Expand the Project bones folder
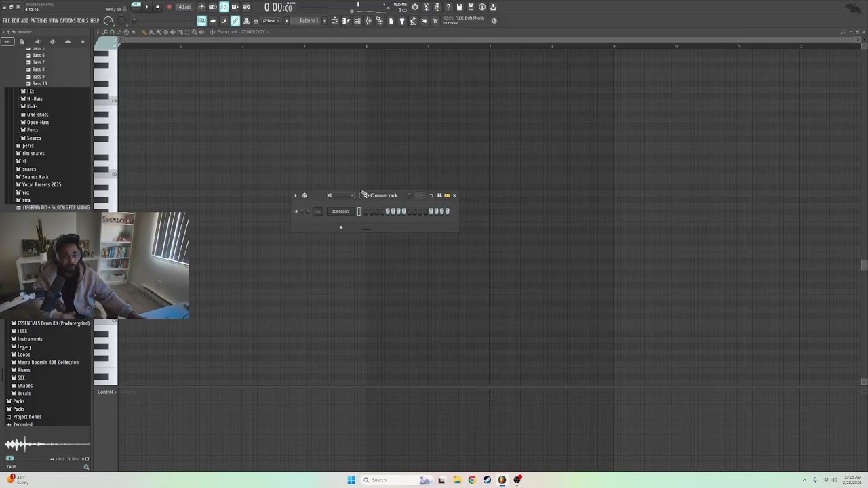The height and width of the screenshot is (488, 868). pos(27,417)
